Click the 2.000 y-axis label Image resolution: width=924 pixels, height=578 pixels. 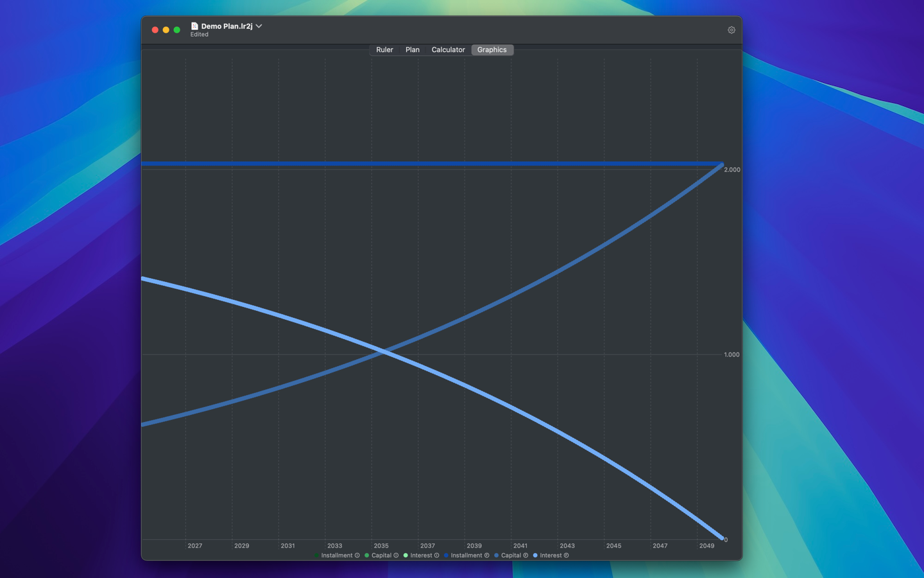[x=732, y=170]
